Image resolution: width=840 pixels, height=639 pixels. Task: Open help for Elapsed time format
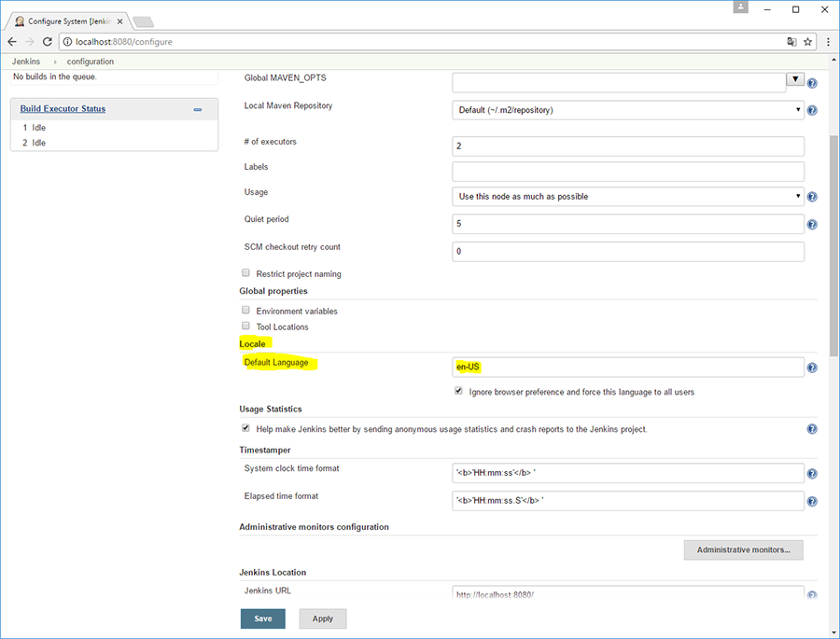click(812, 501)
